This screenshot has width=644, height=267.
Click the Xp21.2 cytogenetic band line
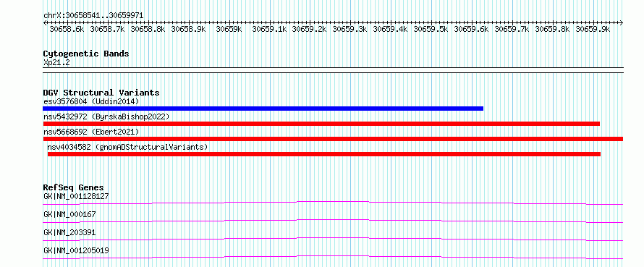[333, 70]
